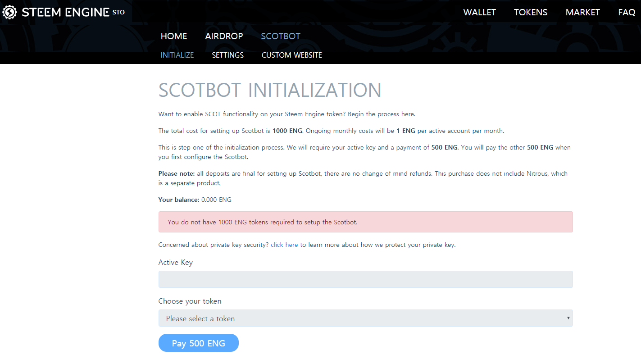
Task: Click the STO label beside the logo
Action: (x=118, y=12)
